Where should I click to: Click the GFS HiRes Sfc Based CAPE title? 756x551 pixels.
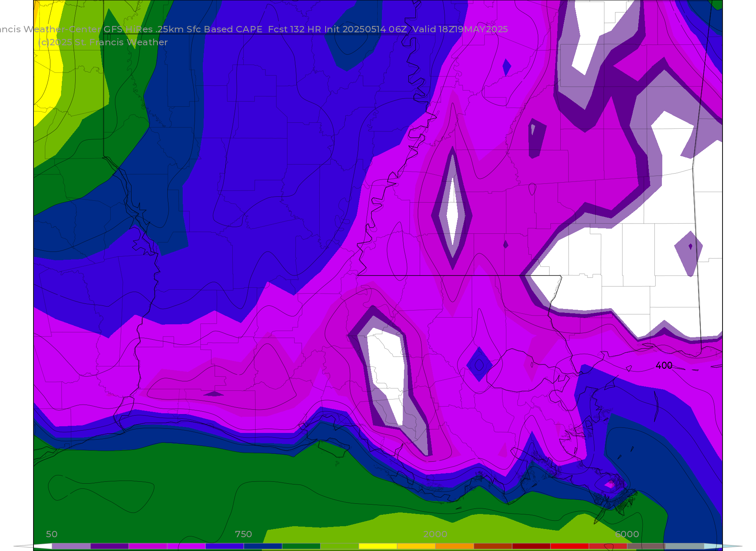pos(183,30)
